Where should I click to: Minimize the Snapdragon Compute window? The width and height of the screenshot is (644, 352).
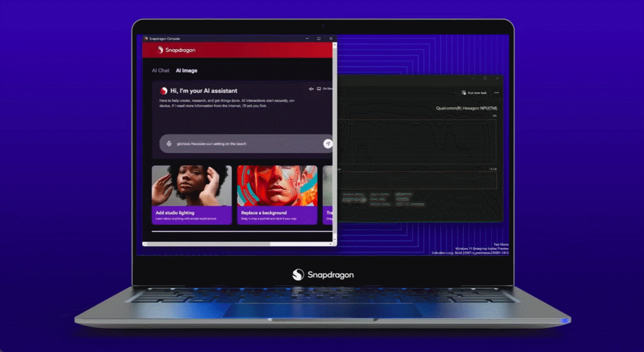click(x=307, y=38)
